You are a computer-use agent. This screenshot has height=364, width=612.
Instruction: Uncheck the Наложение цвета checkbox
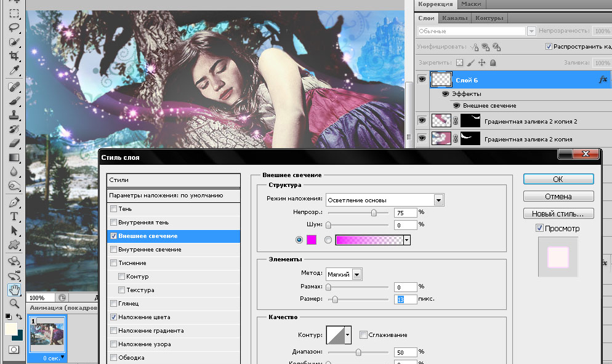(113, 317)
